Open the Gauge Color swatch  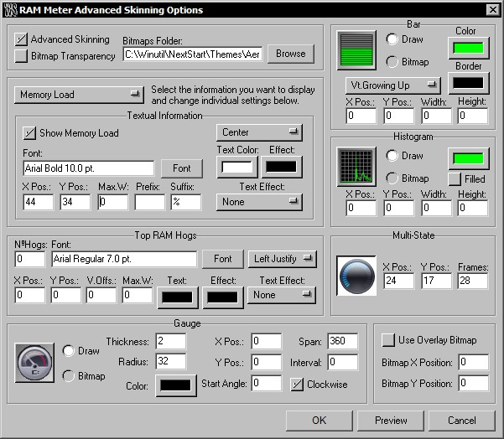[176, 385]
